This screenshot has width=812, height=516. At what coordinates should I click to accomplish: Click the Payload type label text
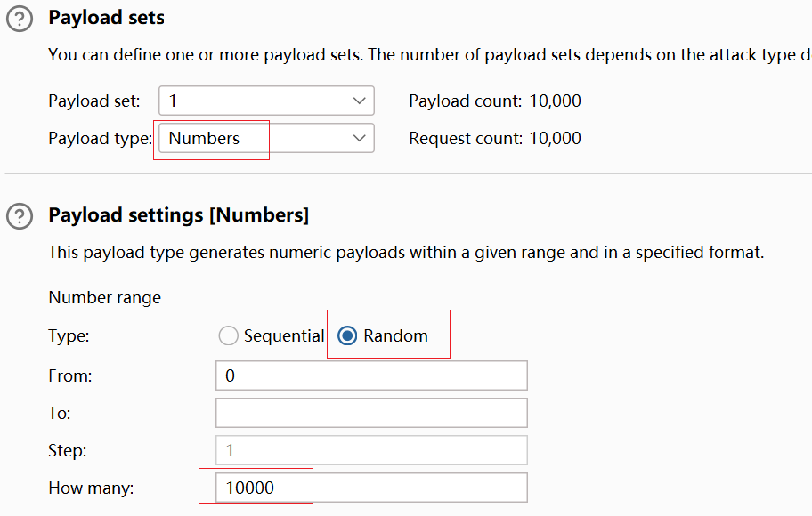click(x=100, y=139)
